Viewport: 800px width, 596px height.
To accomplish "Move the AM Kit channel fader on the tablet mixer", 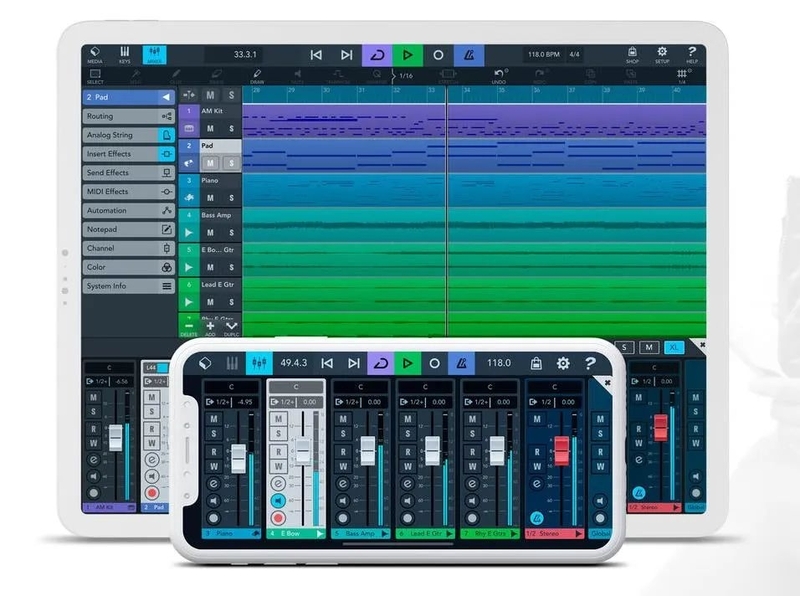I will click(116, 438).
